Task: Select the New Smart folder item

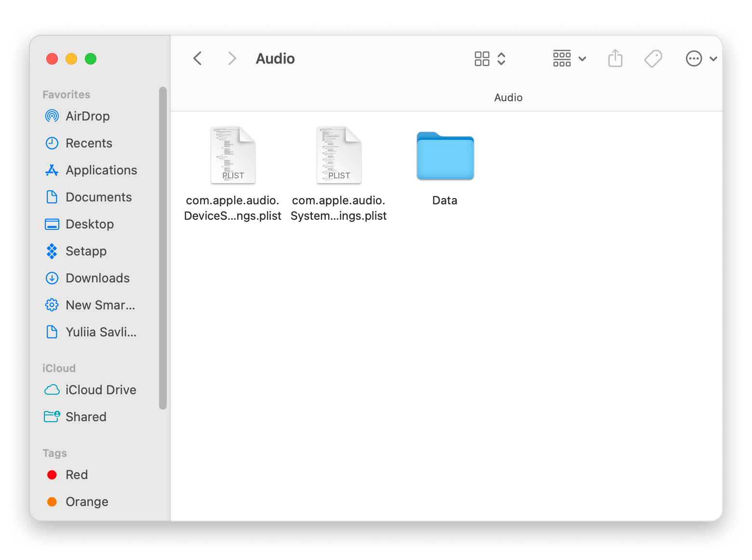Action: [x=100, y=305]
